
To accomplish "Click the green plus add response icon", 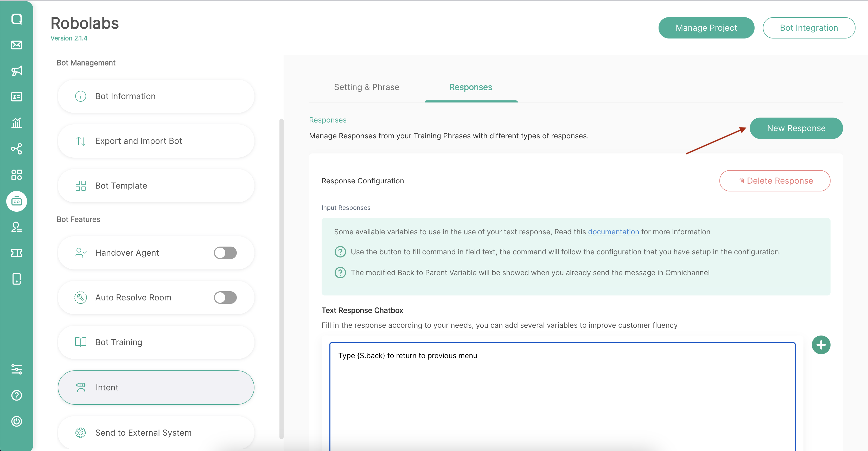I will click(821, 345).
